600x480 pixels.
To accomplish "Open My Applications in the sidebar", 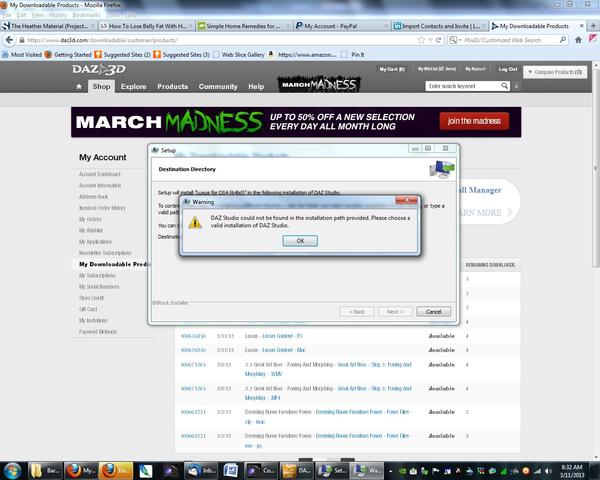I will 95,242.
